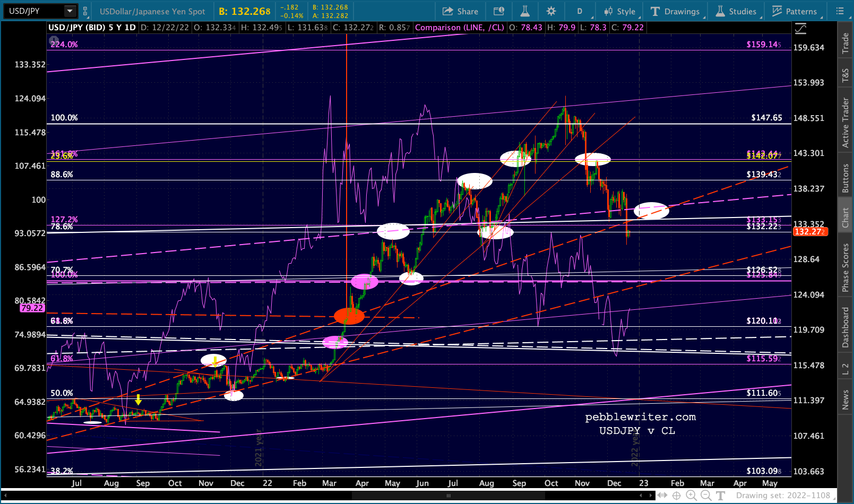Click the horizontal chart scrollbar thumb
Image resolution: width=854 pixels, height=504 pixels.
(448, 496)
